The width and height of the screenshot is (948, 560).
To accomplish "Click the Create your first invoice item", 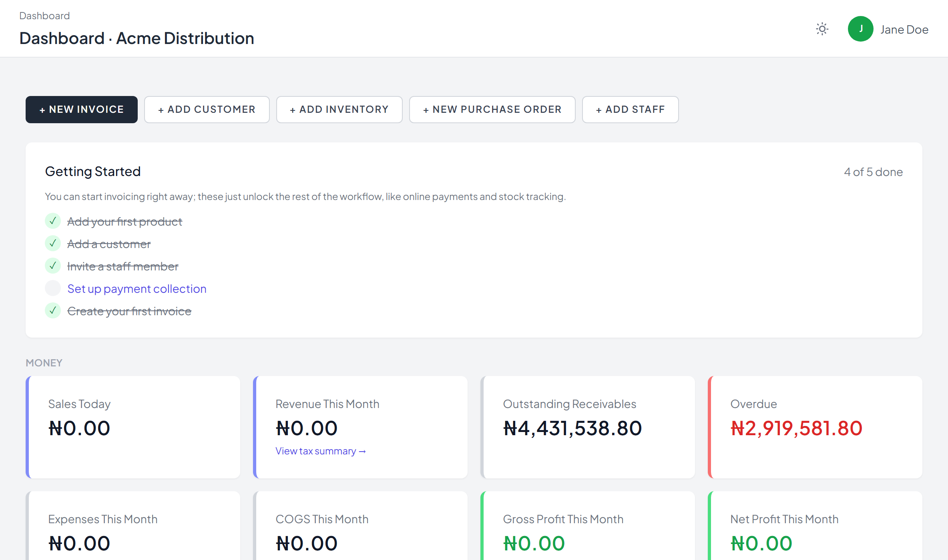I will point(129,311).
